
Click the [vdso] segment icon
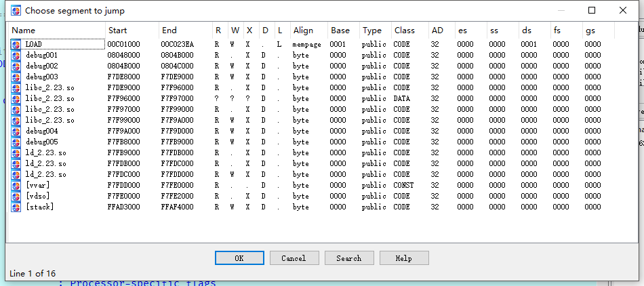16,196
